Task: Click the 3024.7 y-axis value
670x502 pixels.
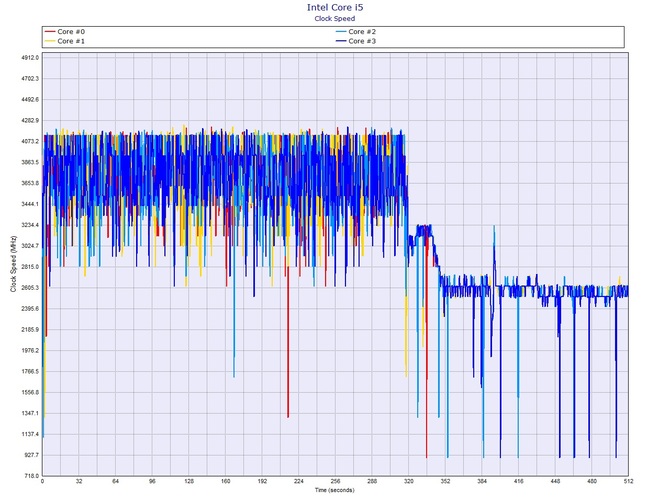Action: click(30, 246)
